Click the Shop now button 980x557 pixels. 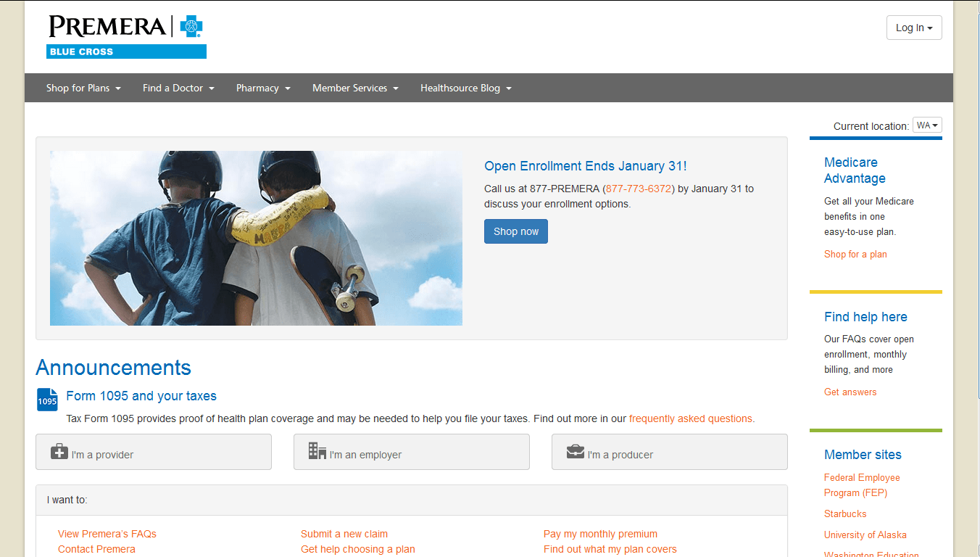515,231
